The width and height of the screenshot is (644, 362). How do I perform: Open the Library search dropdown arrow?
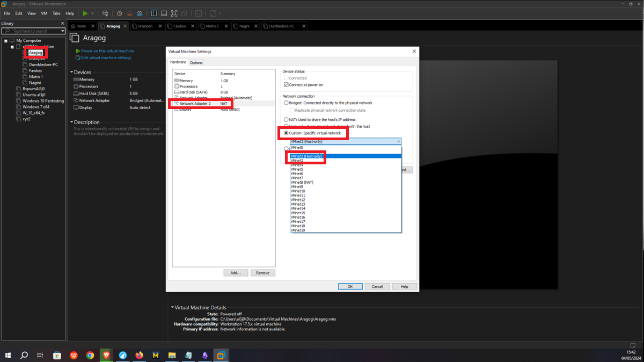(63, 31)
